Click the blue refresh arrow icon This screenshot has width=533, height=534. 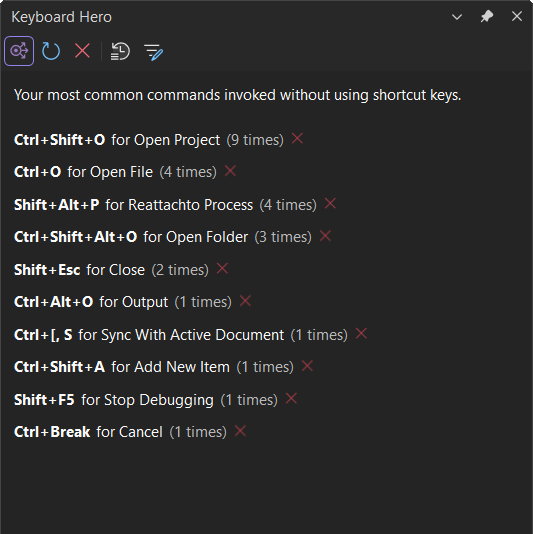[x=51, y=51]
